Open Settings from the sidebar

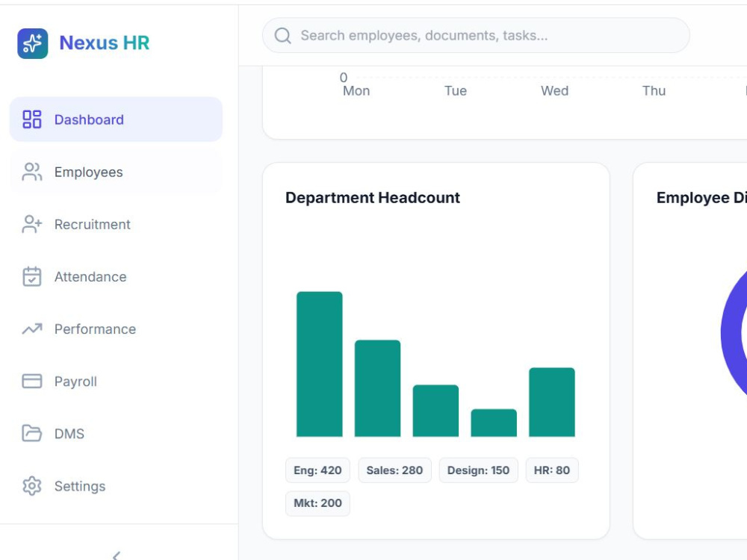(x=116, y=486)
